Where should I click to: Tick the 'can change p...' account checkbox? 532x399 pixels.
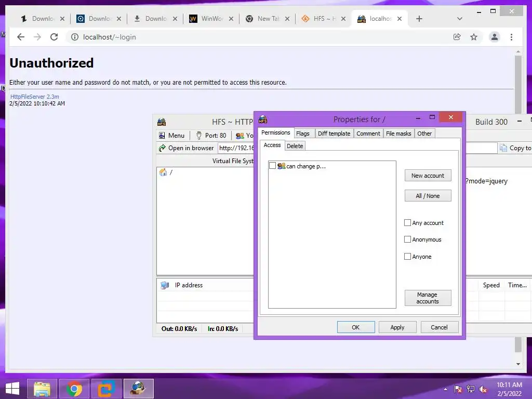click(272, 166)
